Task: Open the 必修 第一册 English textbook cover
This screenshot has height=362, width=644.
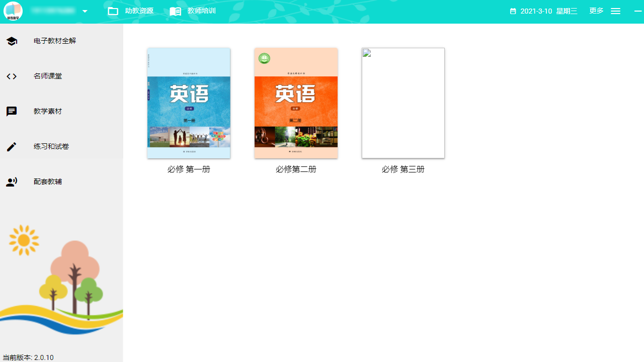Action: pos(188,103)
